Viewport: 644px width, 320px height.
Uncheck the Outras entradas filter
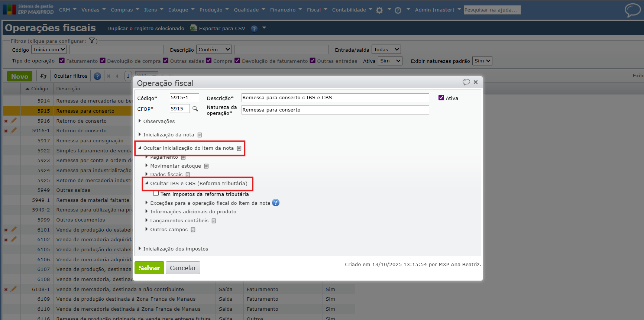313,61
